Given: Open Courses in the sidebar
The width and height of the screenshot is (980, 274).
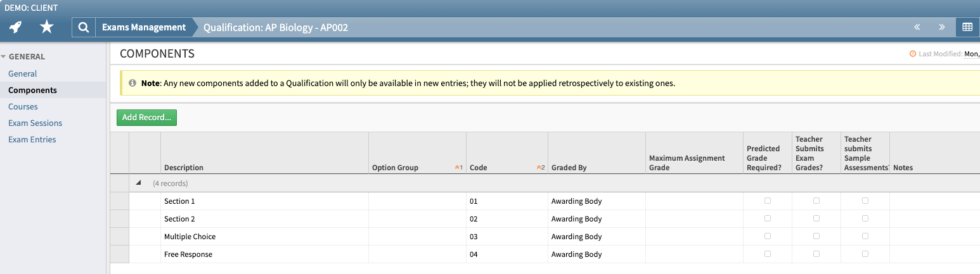Looking at the screenshot, I should coord(23,106).
